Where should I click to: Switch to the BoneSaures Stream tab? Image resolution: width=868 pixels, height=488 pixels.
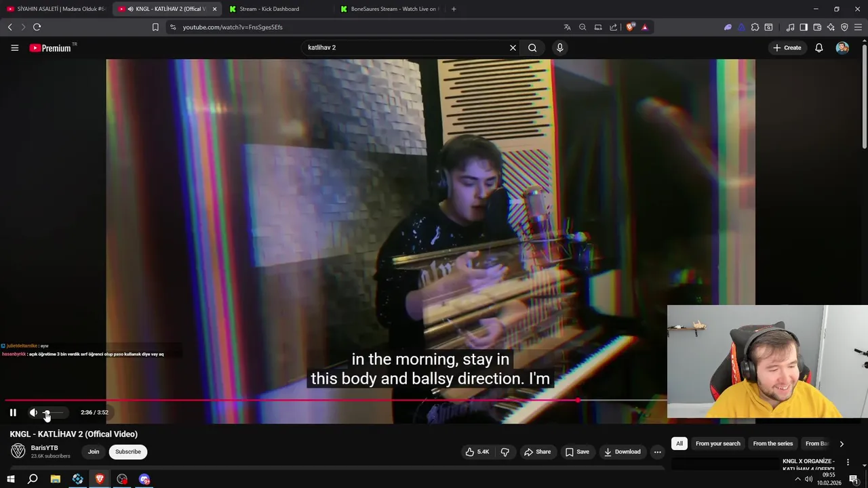click(390, 9)
